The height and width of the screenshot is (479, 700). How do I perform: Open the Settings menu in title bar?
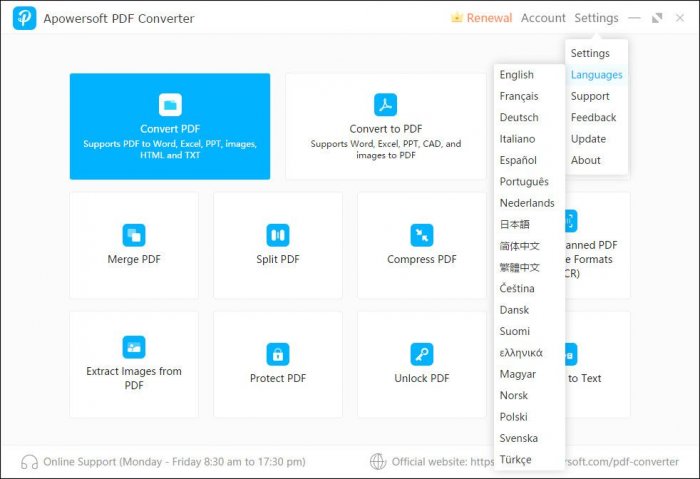click(x=596, y=18)
